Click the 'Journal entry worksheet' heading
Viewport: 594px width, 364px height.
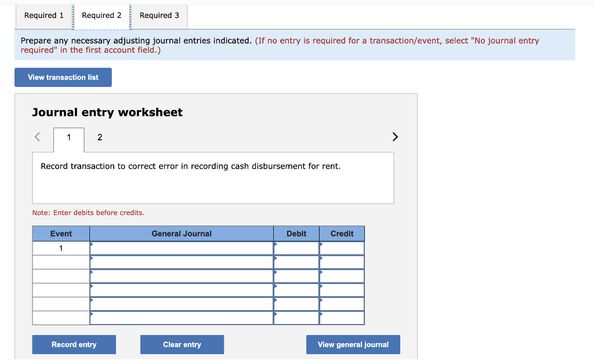pos(107,112)
